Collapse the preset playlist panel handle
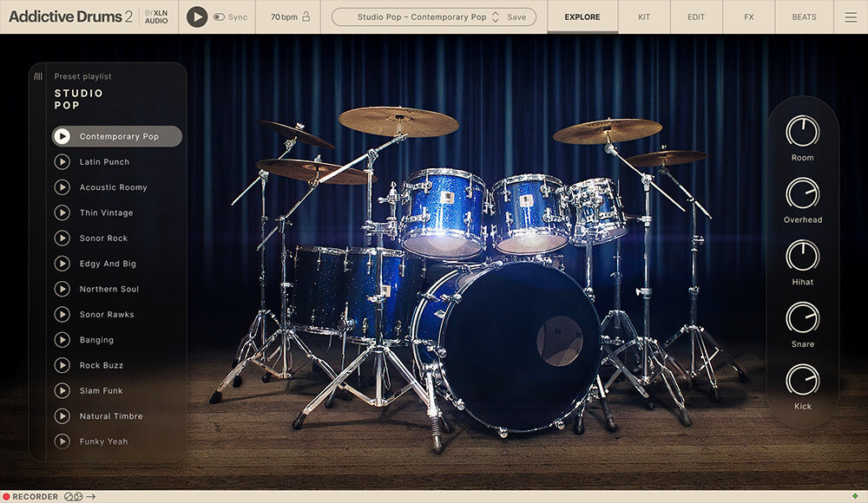This screenshot has width=868, height=503. [38, 76]
